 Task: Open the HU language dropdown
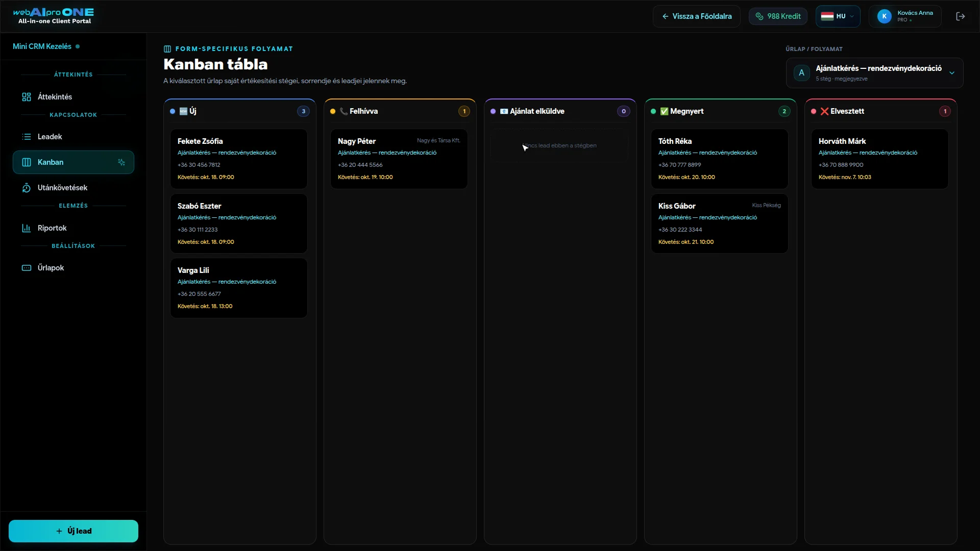click(x=838, y=16)
